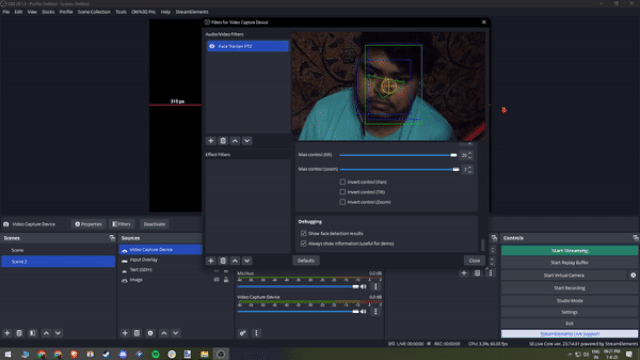Open the View menu
The width and height of the screenshot is (640, 360).
[32, 12]
